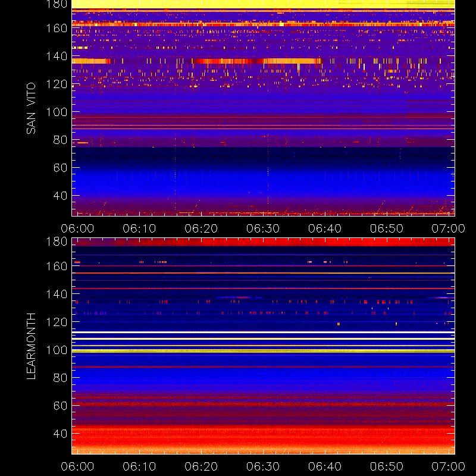Click the 06:50 time label under Learmonth plot
Image resolution: width=476 pixels, height=476 pixels.
pyautogui.click(x=387, y=466)
